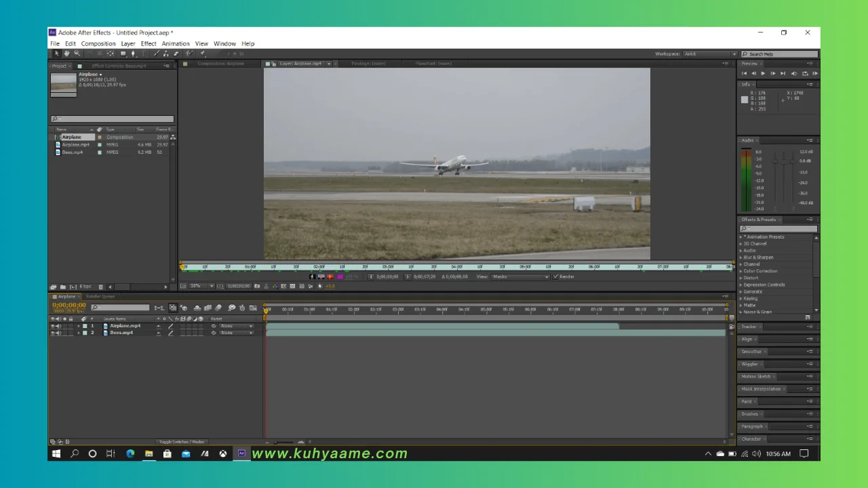Click Show Channel color icon in viewer

coord(275,286)
